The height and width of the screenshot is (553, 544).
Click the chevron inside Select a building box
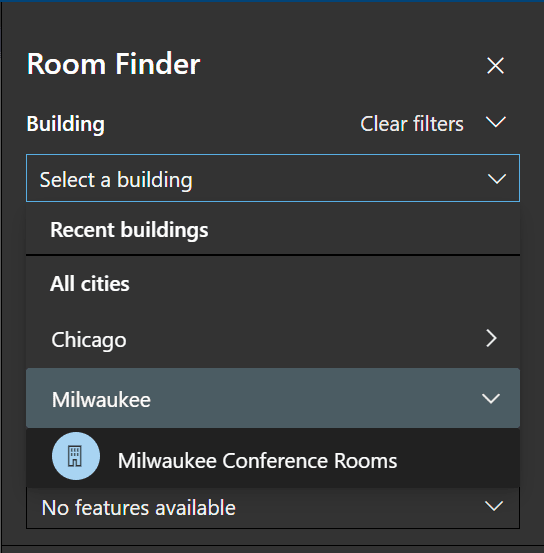coord(497,178)
